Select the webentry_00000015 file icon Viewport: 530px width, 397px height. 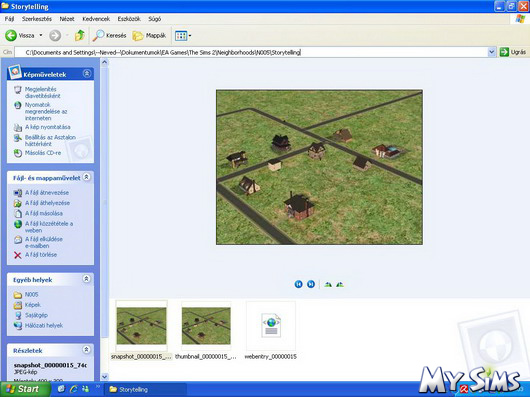271,326
